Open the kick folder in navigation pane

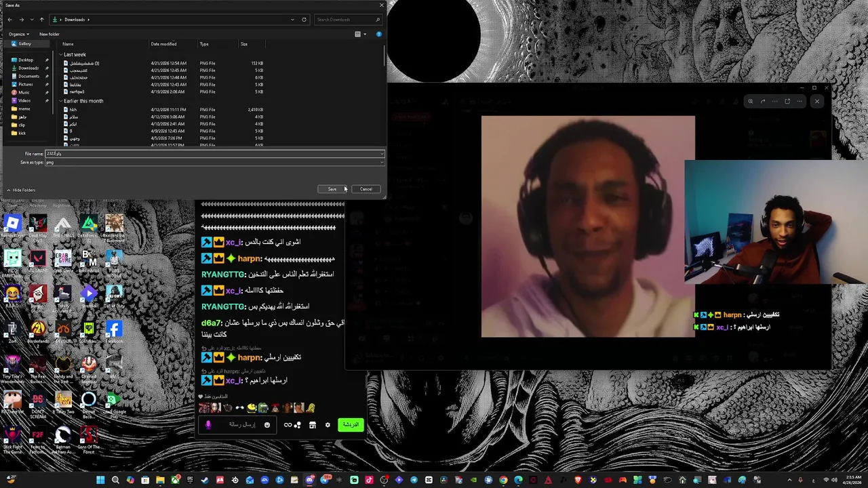coord(22,133)
